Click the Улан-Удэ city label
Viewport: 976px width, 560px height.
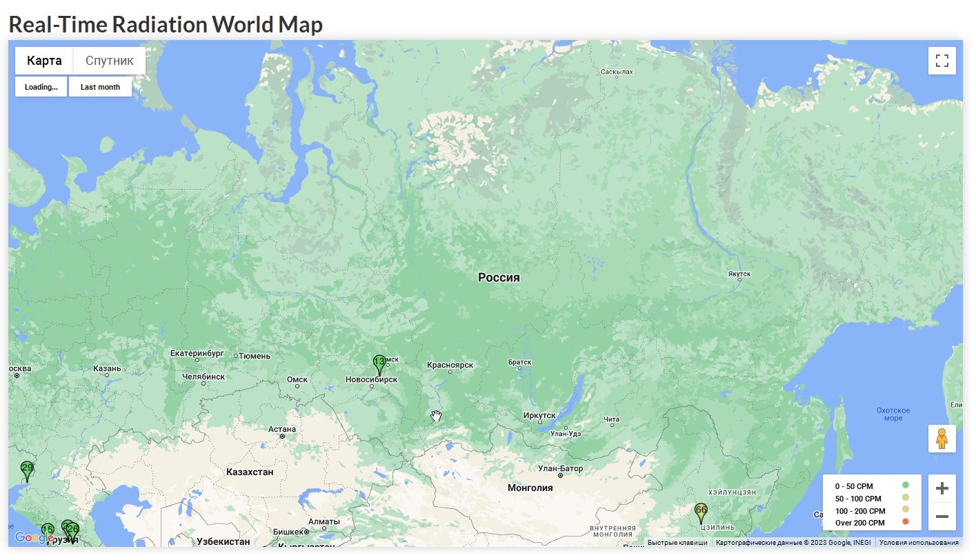click(x=566, y=433)
